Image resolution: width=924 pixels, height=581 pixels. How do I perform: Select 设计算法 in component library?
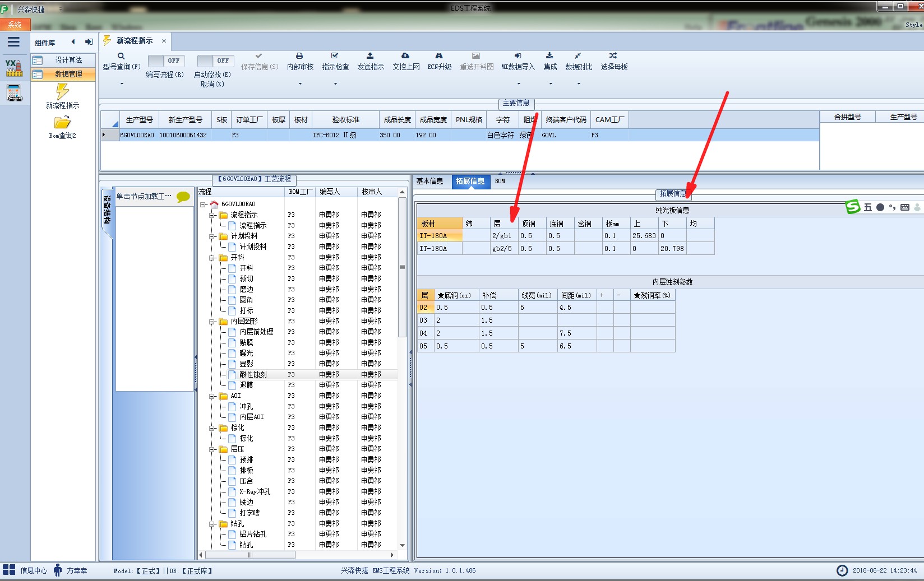63,60
